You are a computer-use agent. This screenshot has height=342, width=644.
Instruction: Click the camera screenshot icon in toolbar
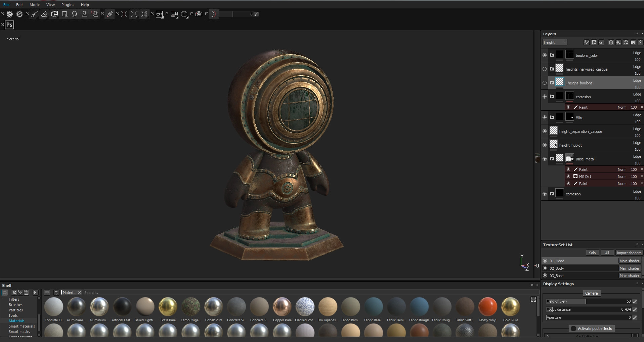(x=199, y=14)
